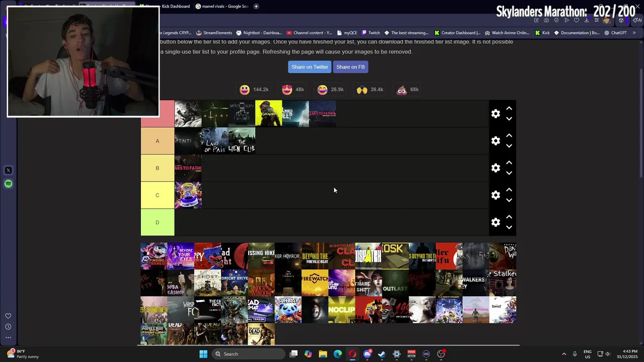The image size is (644, 362).
Task: Select the B tier label cell
Action: (157, 168)
